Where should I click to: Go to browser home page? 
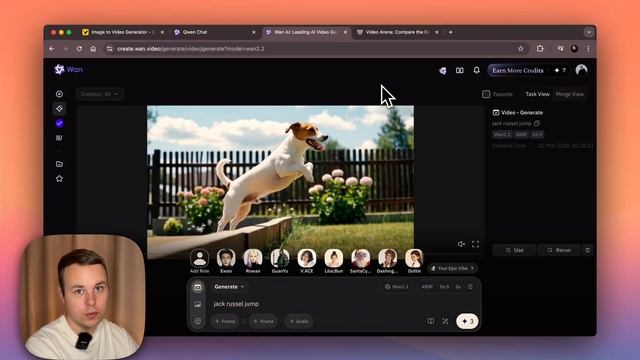click(x=93, y=49)
